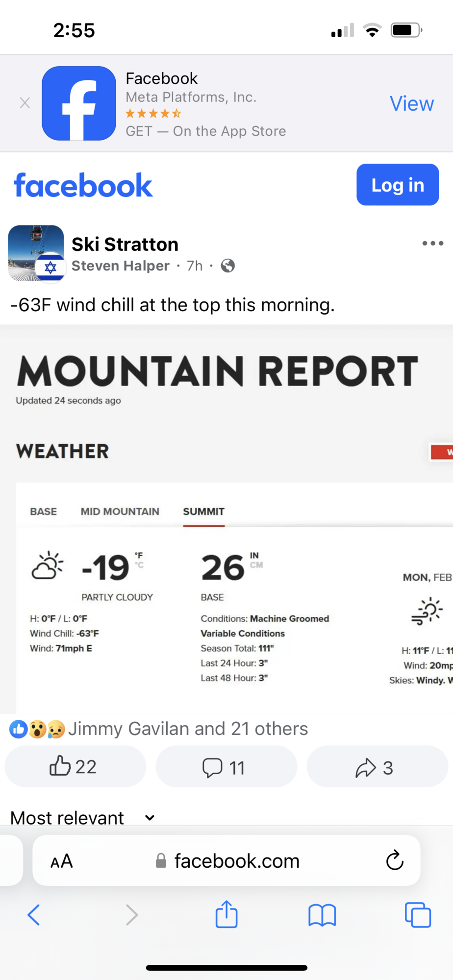
Task: Open View link for Facebook app
Action: (412, 103)
